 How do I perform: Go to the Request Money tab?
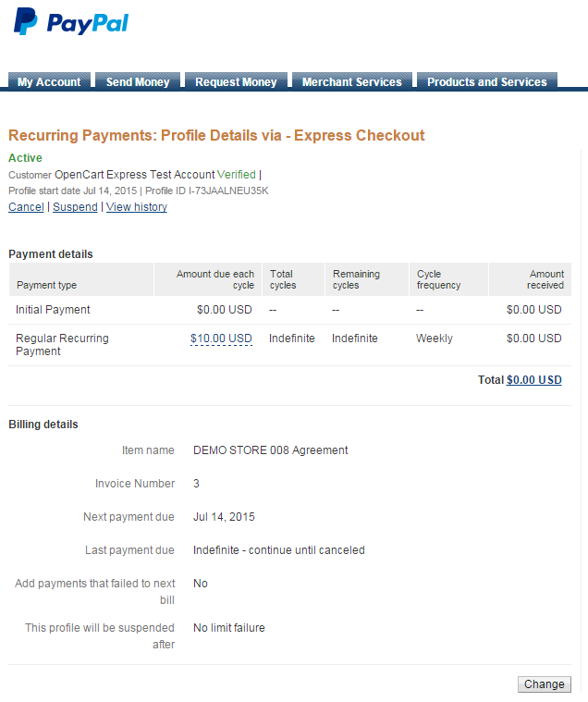pos(236,81)
